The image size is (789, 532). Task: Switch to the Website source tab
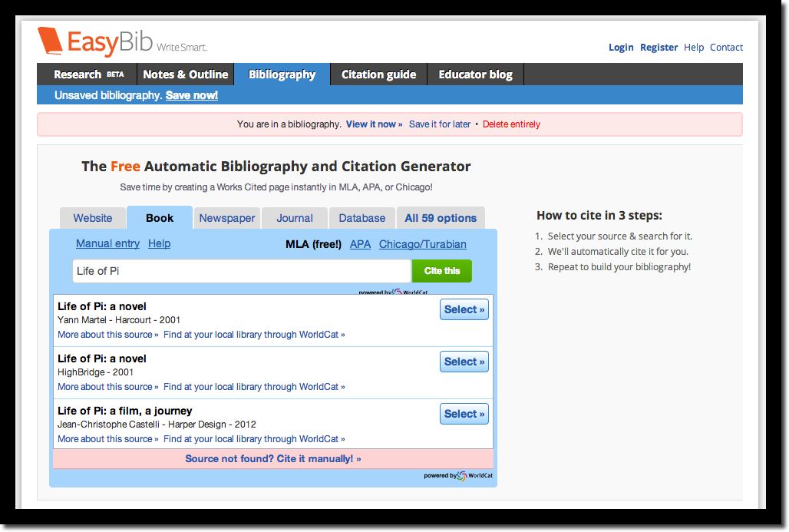pos(93,218)
